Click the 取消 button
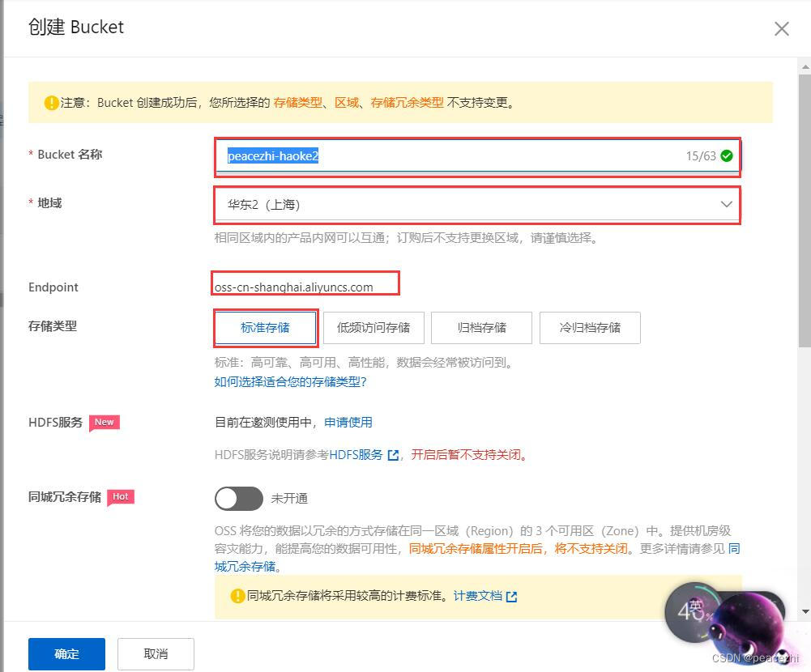The image size is (811, 672). point(155,653)
